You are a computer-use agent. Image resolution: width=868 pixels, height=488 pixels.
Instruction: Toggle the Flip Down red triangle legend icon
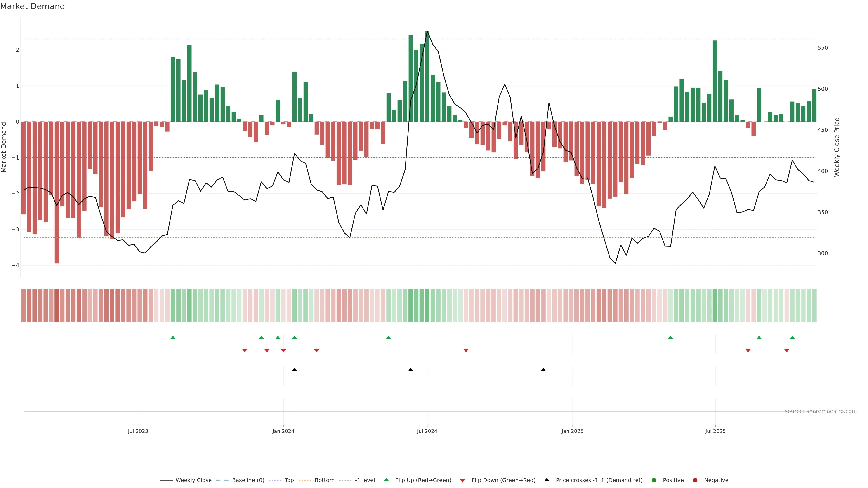463,480
